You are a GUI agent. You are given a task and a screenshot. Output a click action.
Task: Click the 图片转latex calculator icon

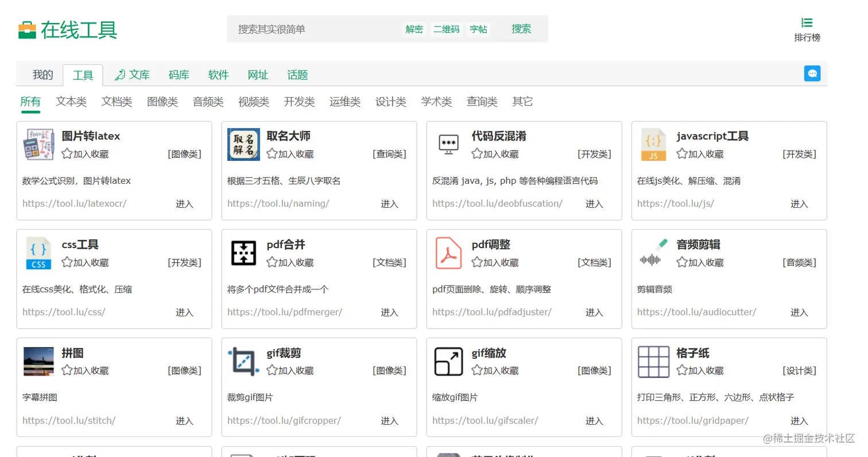(x=39, y=145)
